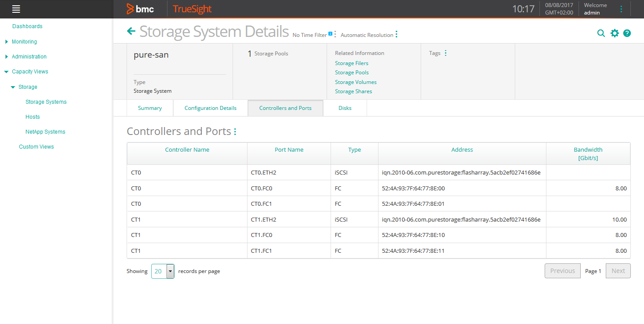Click the Page 1 indicator
The image size is (644, 324).
(x=593, y=271)
